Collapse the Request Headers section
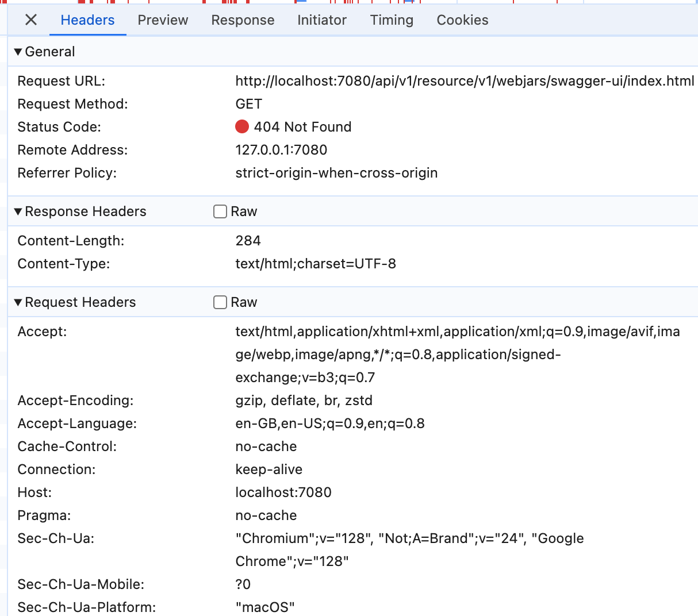The height and width of the screenshot is (616, 698). point(18,302)
